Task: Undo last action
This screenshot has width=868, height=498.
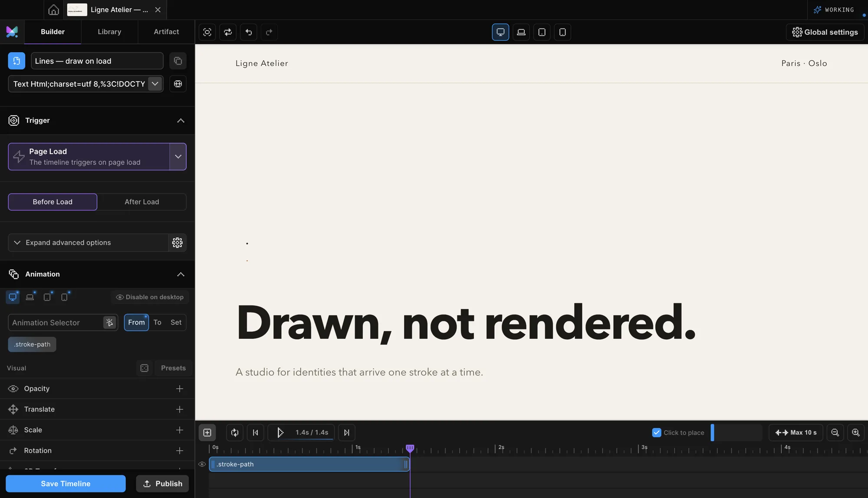Action: [x=249, y=32]
